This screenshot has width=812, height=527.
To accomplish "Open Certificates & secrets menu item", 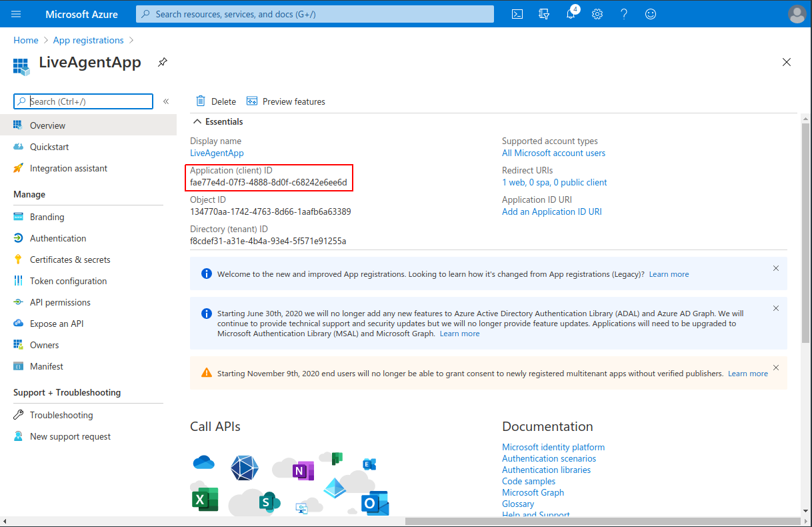I will pyautogui.click(x=69, y=259).
